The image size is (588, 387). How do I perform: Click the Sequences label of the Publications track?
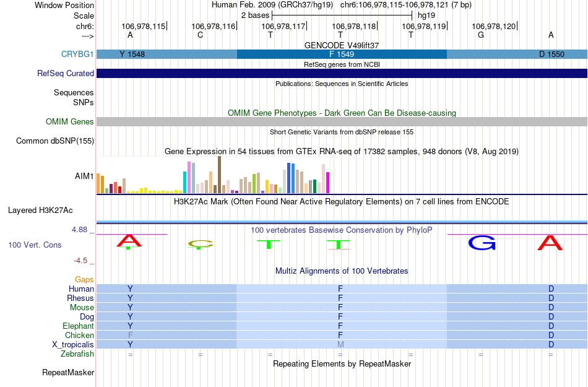pyautogui.click(x=74, y=92)
